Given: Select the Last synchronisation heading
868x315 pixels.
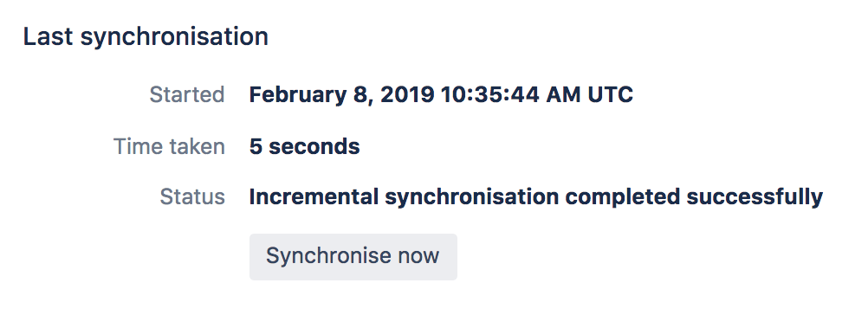Looking at the screenshot, I should coord(146,37).
